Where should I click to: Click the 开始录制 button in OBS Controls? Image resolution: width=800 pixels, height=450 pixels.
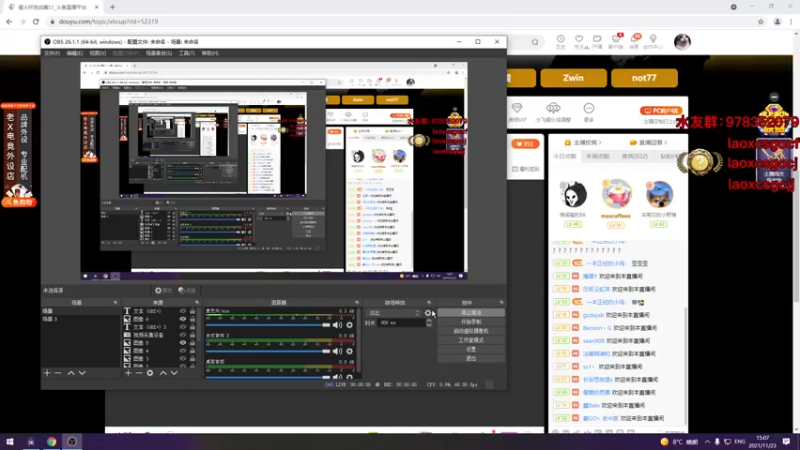471,322
